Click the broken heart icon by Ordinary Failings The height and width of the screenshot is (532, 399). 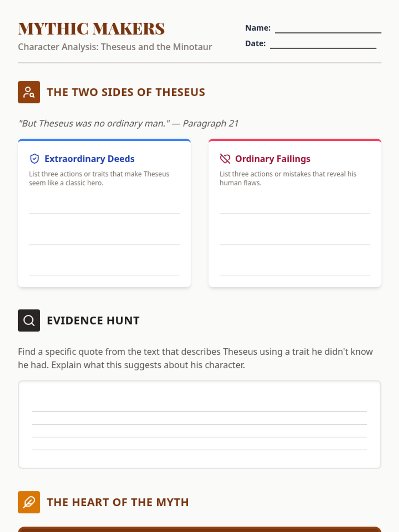click(x=225, y=159)
